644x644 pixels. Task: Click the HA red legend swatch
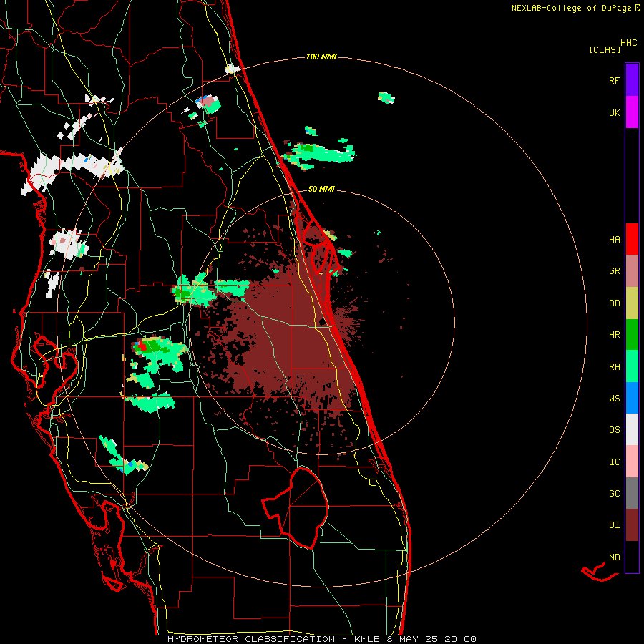point(632,239)
